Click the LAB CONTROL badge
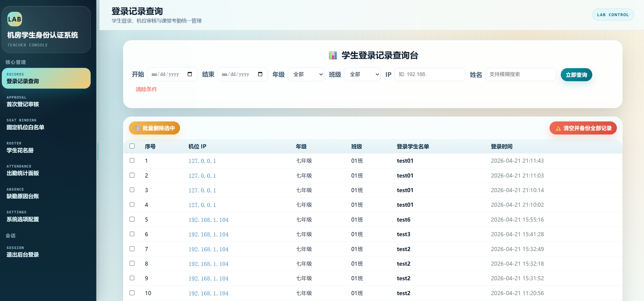Image resolution: width=644 pixels, height=301 pixels. point(613,15)
